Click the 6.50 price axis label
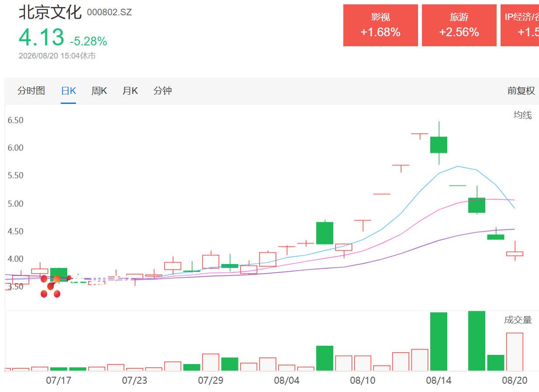Image resolution: width=539 pixels, height=392 pixels. pyautogui.click(x=15, y=120)
